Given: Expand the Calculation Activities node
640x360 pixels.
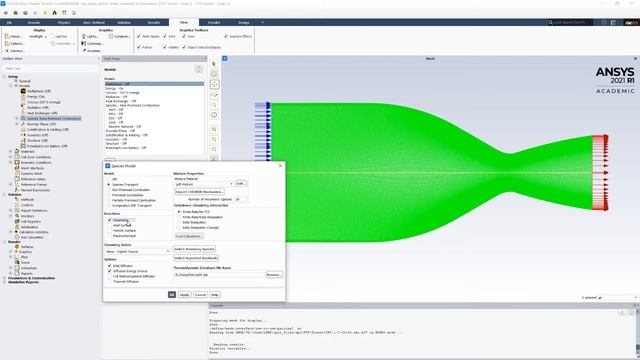Looking at the screenshot, I should (11, 232).
